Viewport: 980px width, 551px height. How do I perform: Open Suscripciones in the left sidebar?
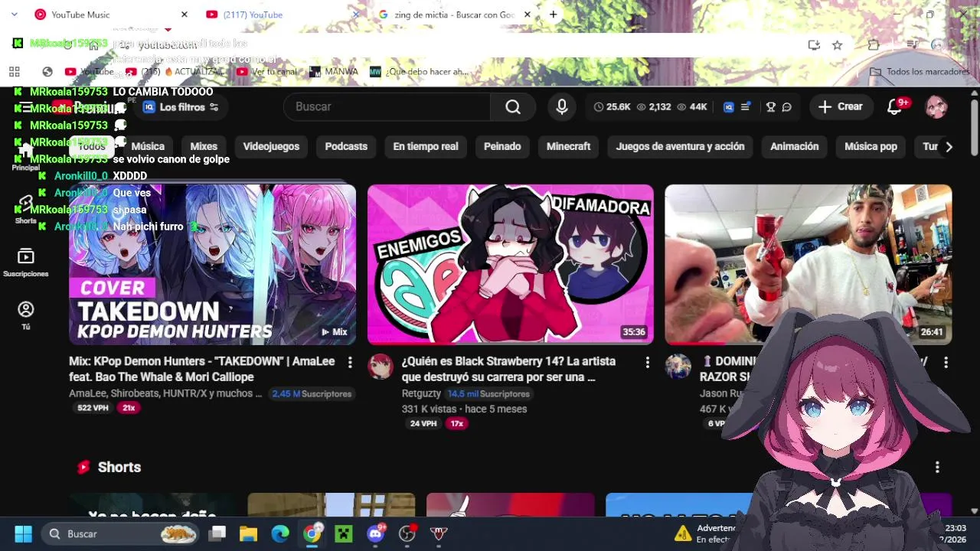coord(25,262)
